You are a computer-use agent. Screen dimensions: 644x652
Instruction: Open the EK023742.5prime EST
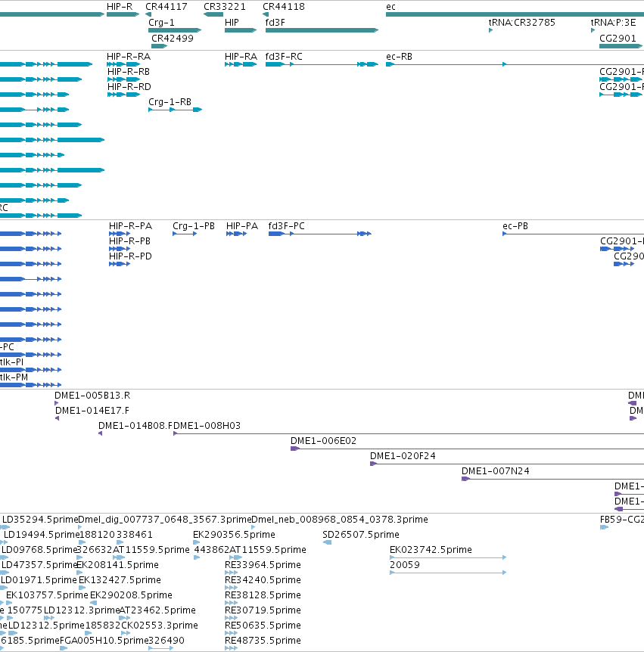click(448, 557)
